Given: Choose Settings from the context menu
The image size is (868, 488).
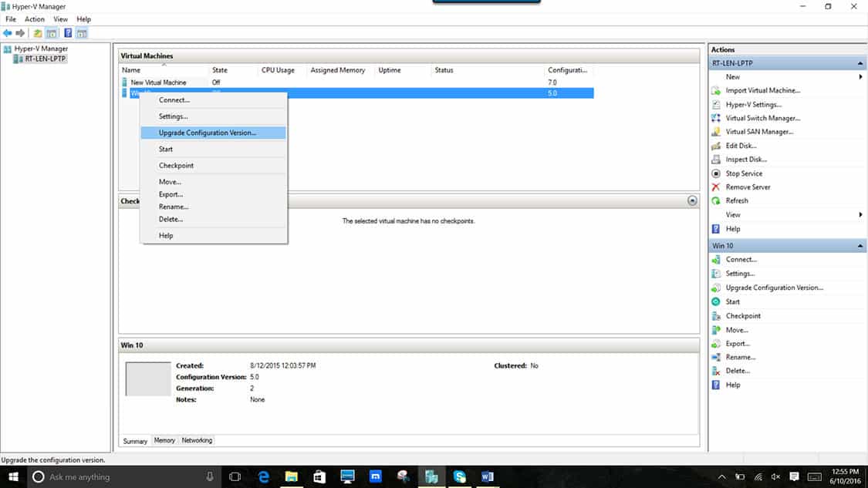Looking at the screenshot, I should [214, 116].
